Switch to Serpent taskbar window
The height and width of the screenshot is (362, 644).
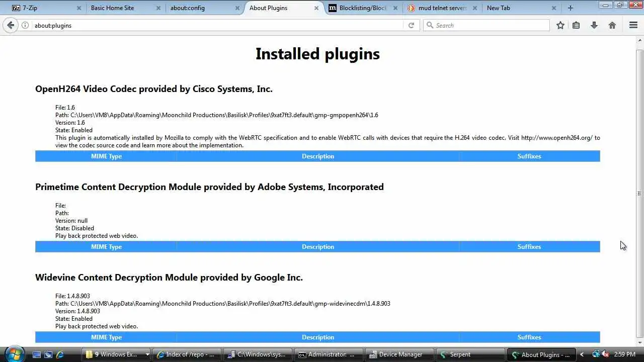pyautogui.click(x=471, y=354)
